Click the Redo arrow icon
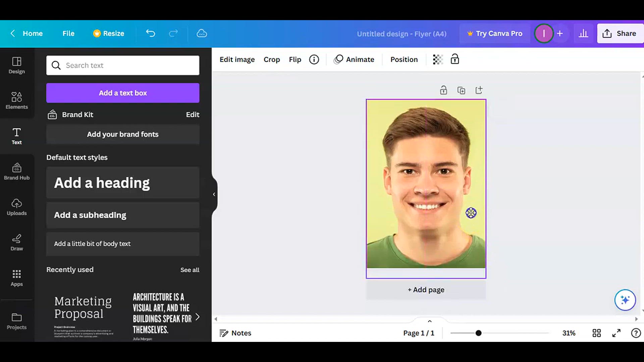The width and height of the screenshot is (644, 362). [173, 33]
